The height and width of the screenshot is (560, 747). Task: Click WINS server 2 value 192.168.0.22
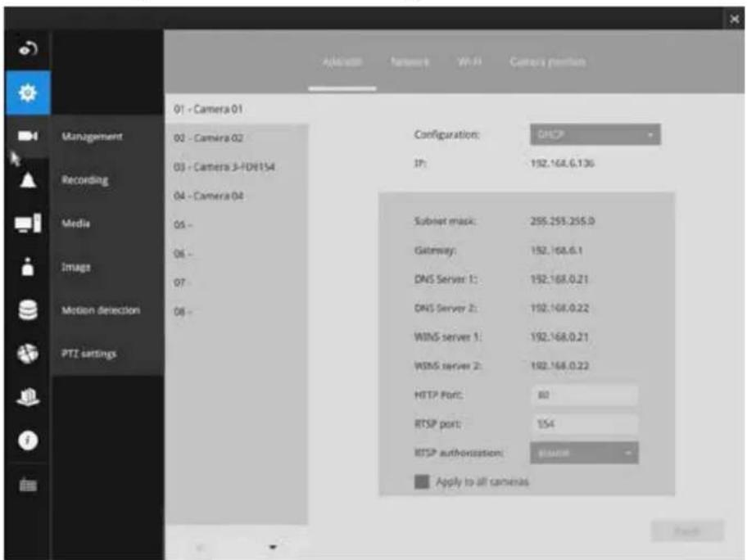click(x=559, y=366)
